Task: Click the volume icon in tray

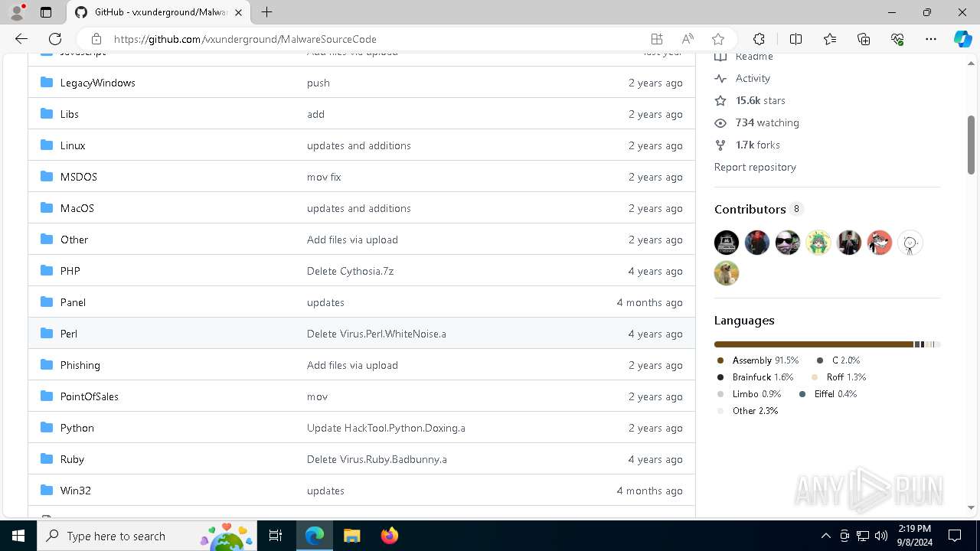Action: tap(881, 536)
